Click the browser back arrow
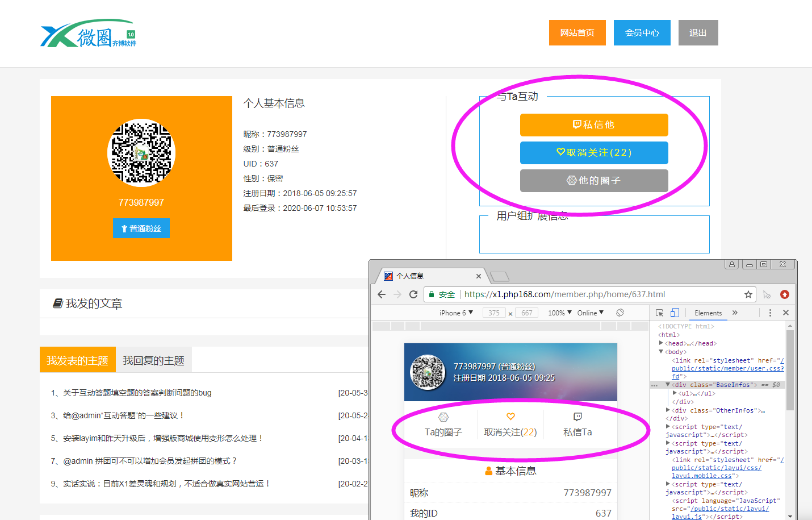Viewport: 812px width, 520px height. click(382, 294)
